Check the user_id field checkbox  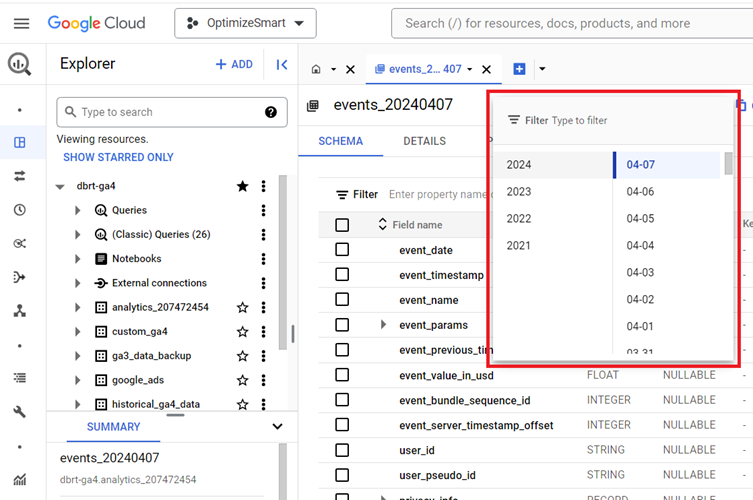point(342,450)
